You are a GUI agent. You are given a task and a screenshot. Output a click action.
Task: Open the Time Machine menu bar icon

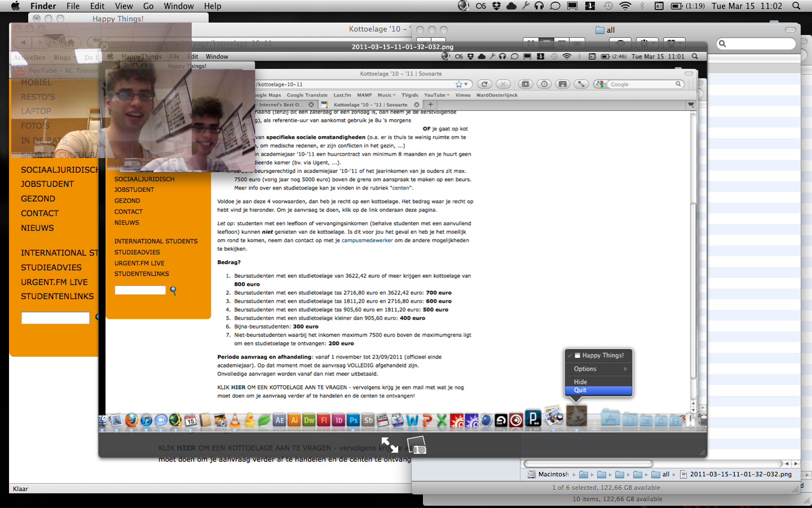[x=608, y=6]
